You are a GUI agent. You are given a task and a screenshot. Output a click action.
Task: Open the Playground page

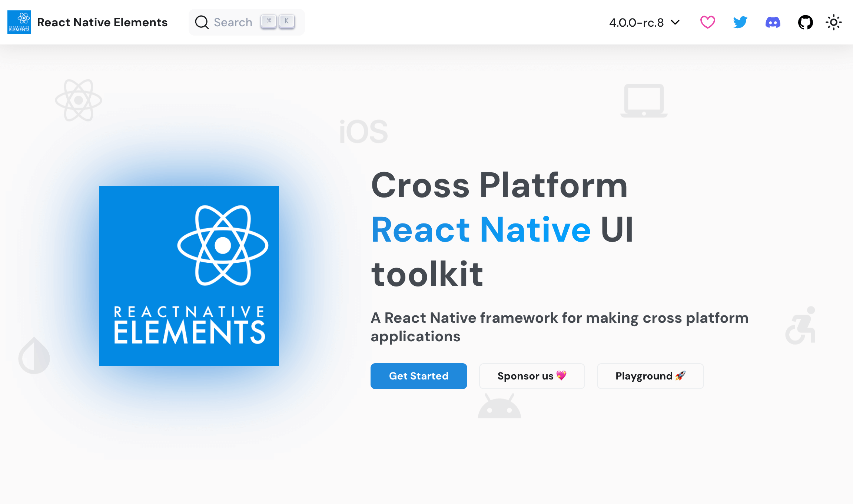coord(650,376)
